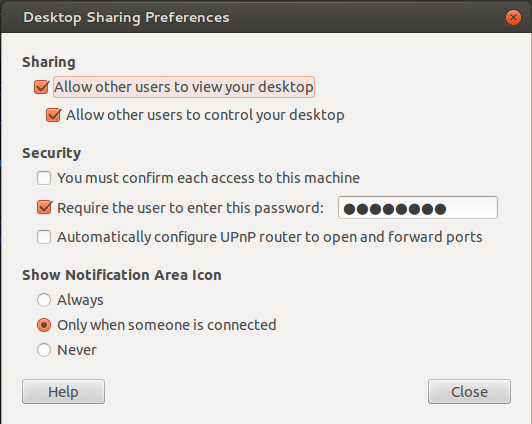Select the Always radio button
The height and width of the screenshot is (424, 532).
coord(44,300)
